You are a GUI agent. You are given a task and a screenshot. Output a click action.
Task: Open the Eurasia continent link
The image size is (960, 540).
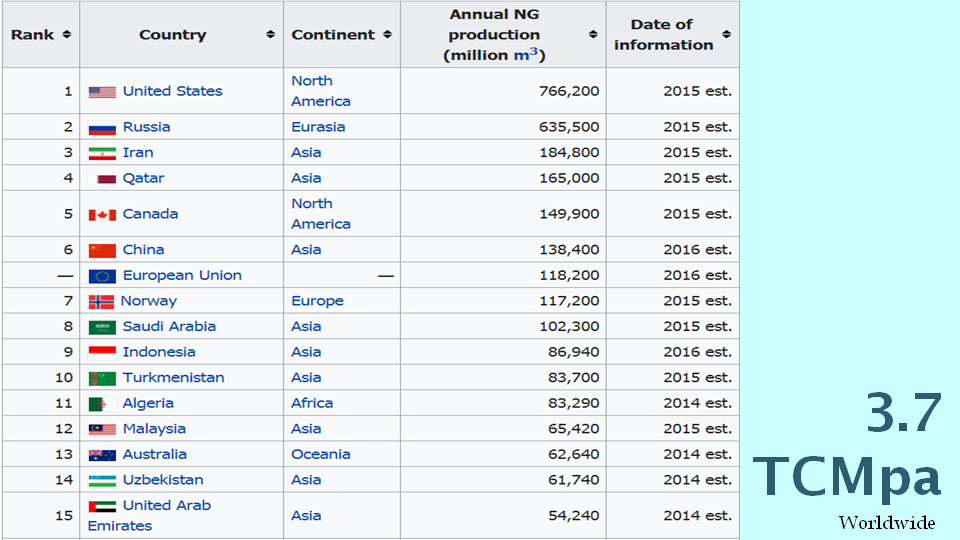click(x=318, y=127)
